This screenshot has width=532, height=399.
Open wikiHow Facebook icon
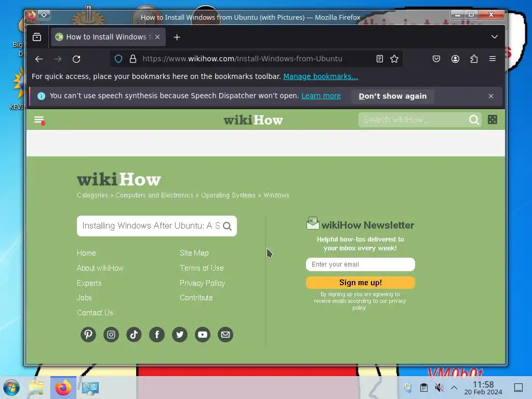157,335
